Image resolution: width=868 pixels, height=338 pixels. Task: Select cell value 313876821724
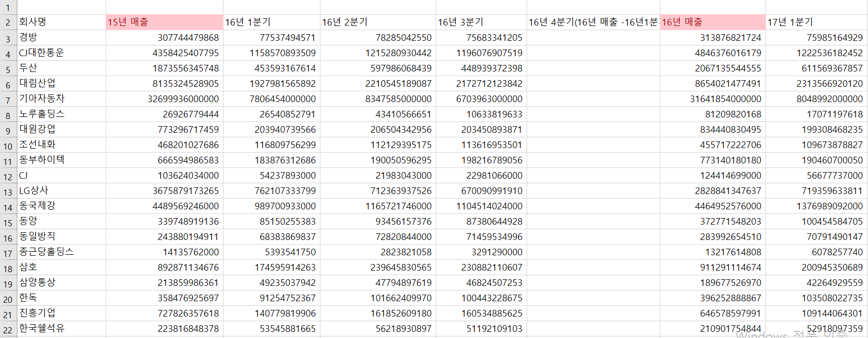pyautogui.click(x=713, y=37)
